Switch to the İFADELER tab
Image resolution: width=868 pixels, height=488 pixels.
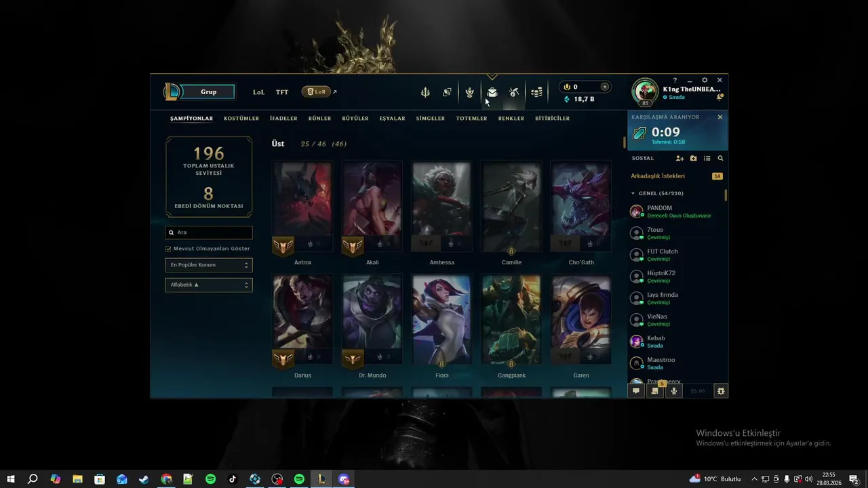(283, 119)
